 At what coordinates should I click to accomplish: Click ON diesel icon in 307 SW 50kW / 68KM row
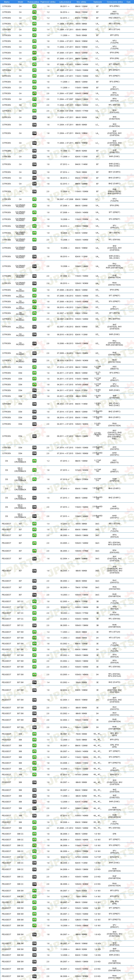[x=34, y=683]
